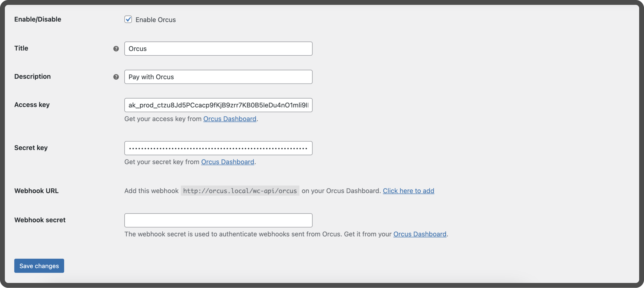
Task: Open Orcus Dashboard link under Access key
Action: click(x=229, y=119)
